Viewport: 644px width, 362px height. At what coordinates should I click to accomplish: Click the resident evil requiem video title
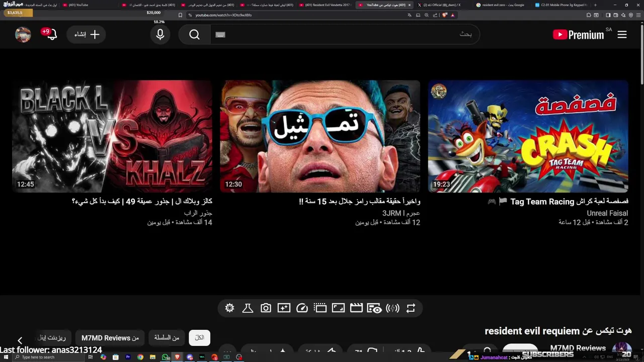[x=558, y=331]
